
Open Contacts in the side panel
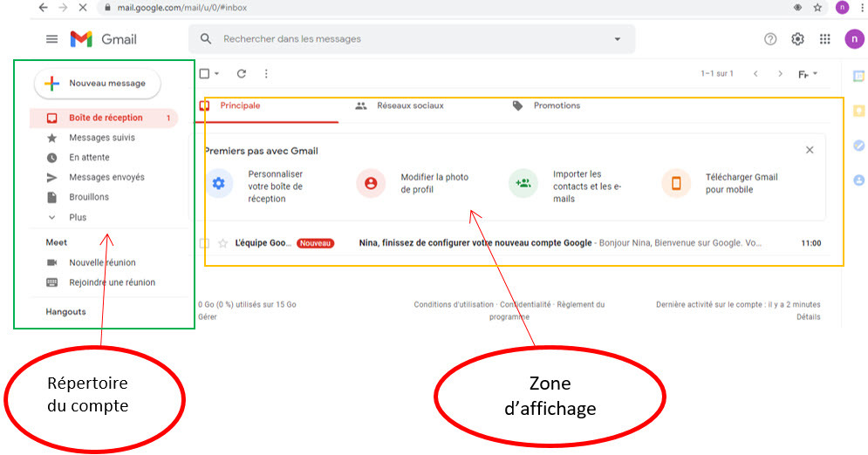858,180
